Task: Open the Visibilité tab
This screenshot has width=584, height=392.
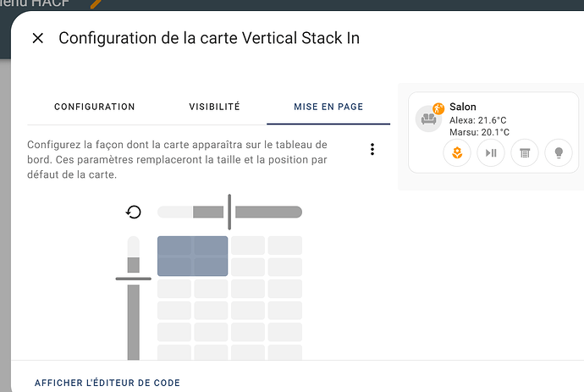Action: [x=214, y=107]
